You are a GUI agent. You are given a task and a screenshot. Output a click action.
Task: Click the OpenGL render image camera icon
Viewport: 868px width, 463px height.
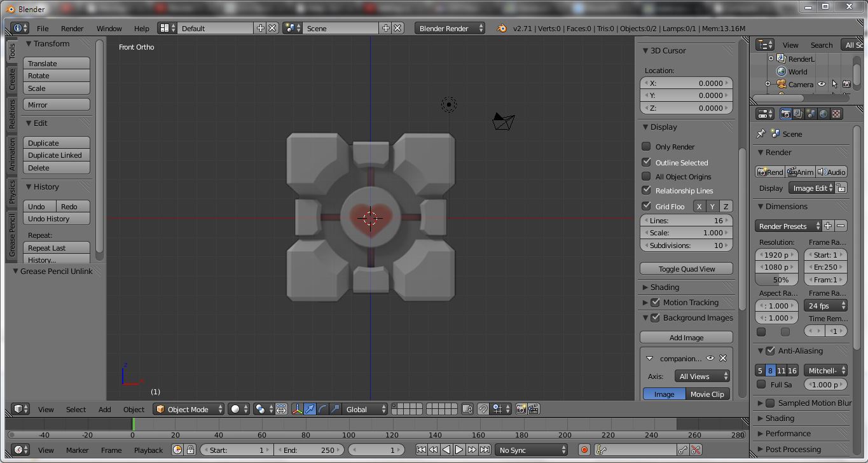[521, 409]
